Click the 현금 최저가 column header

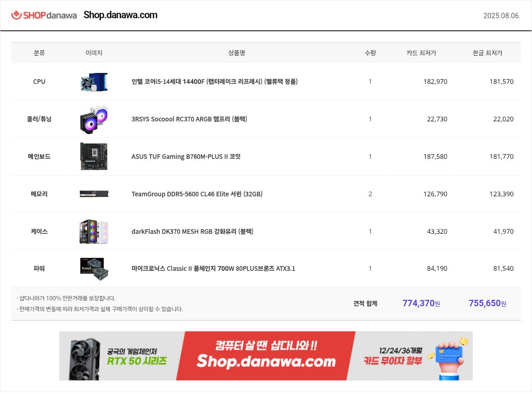tap(488, 53)
